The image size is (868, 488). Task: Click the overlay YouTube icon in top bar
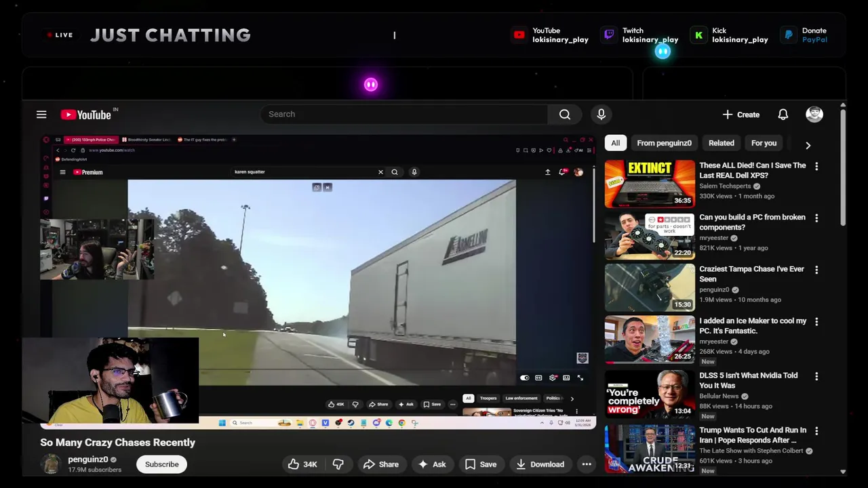tap(519, 35)
